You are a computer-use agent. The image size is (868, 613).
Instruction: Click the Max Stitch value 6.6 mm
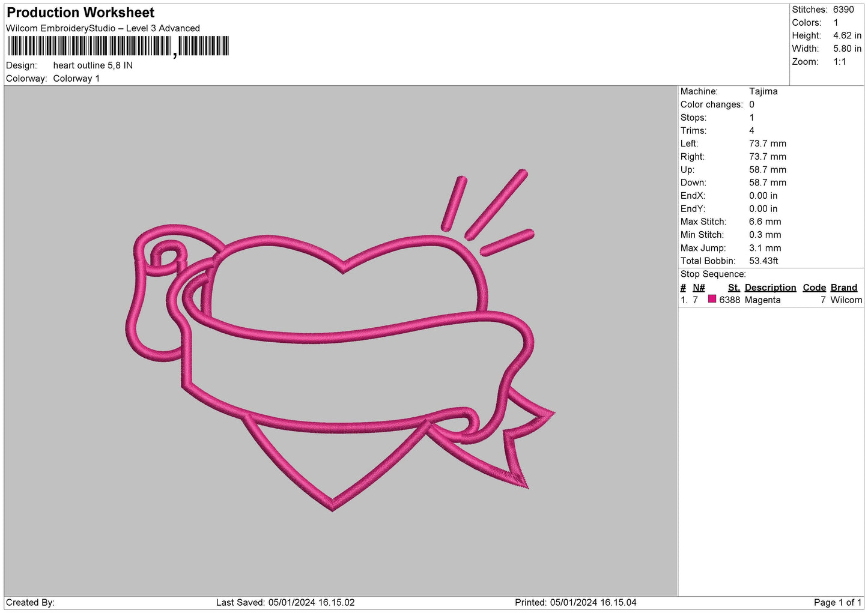pyautogui.click(x=765, y=222)
